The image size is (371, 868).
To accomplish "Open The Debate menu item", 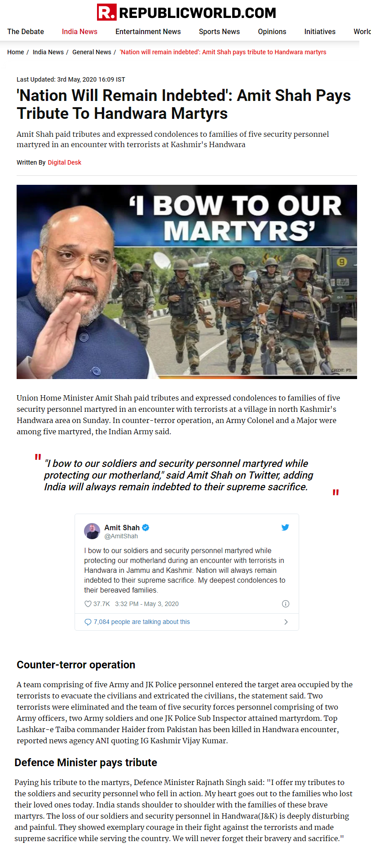I will tap(26, 31).
